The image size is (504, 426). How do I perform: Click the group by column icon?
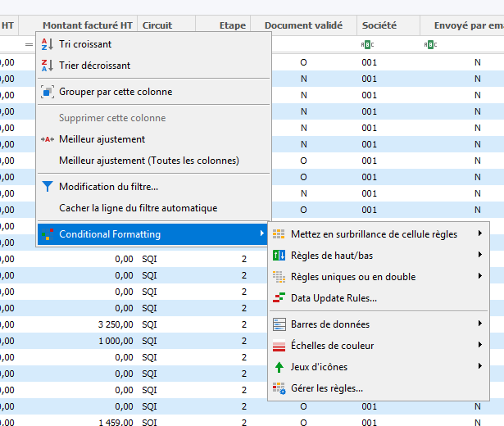tap(47, 92)
